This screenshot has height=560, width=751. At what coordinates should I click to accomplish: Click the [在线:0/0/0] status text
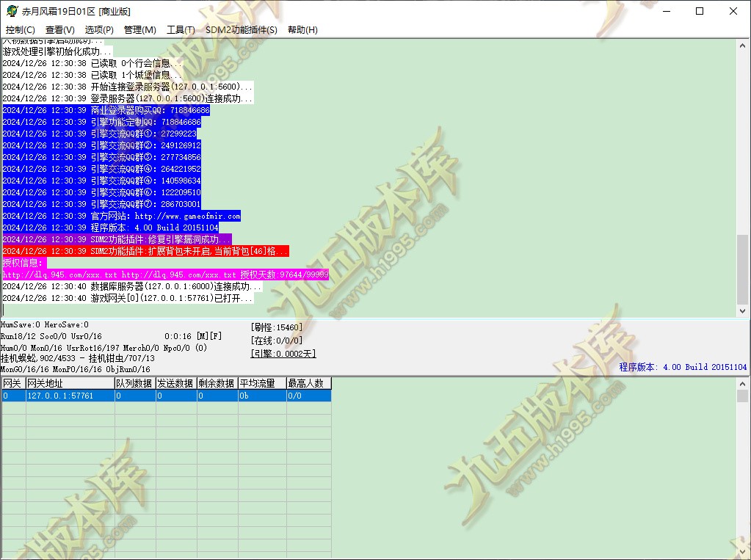276,341
